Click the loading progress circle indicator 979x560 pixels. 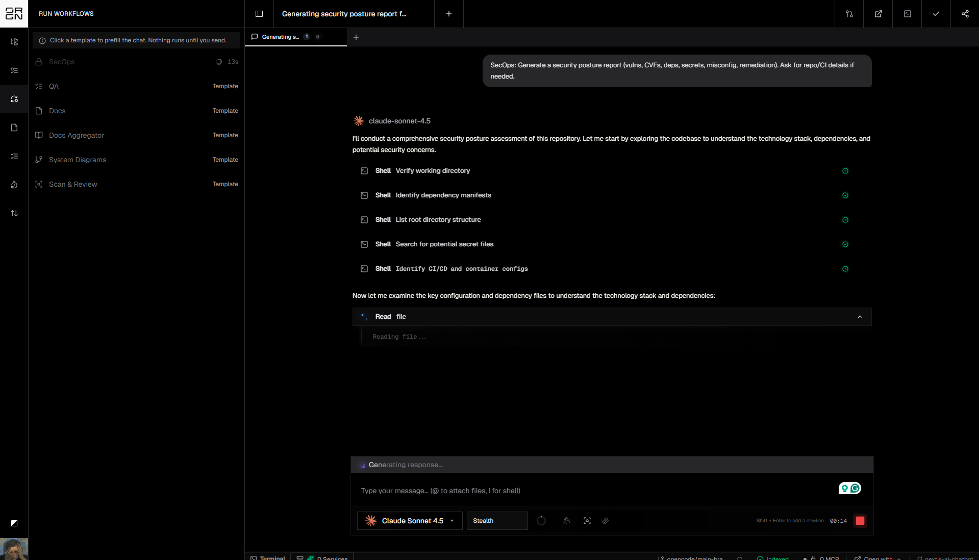[541, 521]
